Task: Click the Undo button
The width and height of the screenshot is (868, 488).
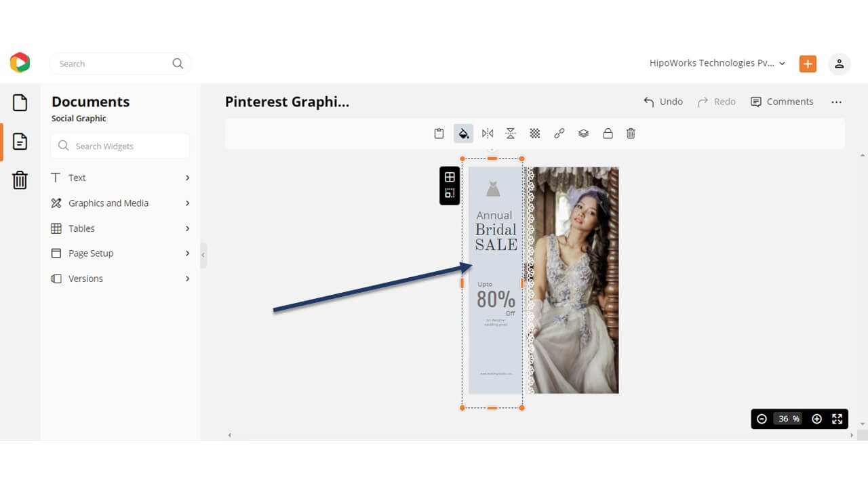Action: 663,101
